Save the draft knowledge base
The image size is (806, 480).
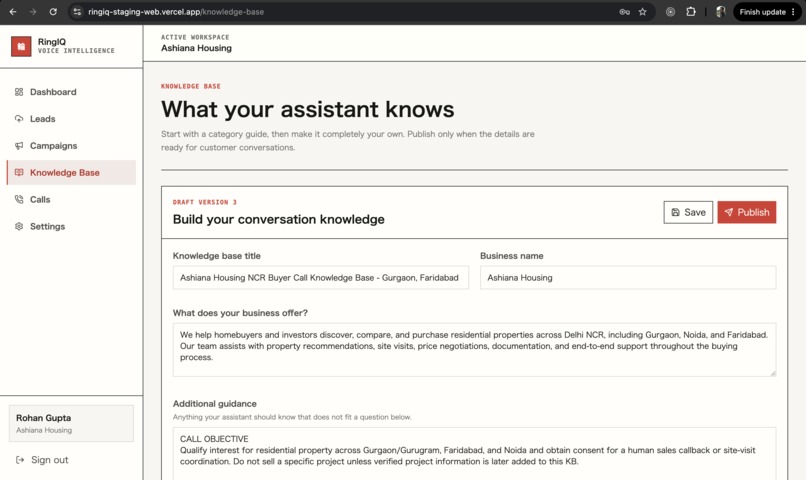pos(688,212)
